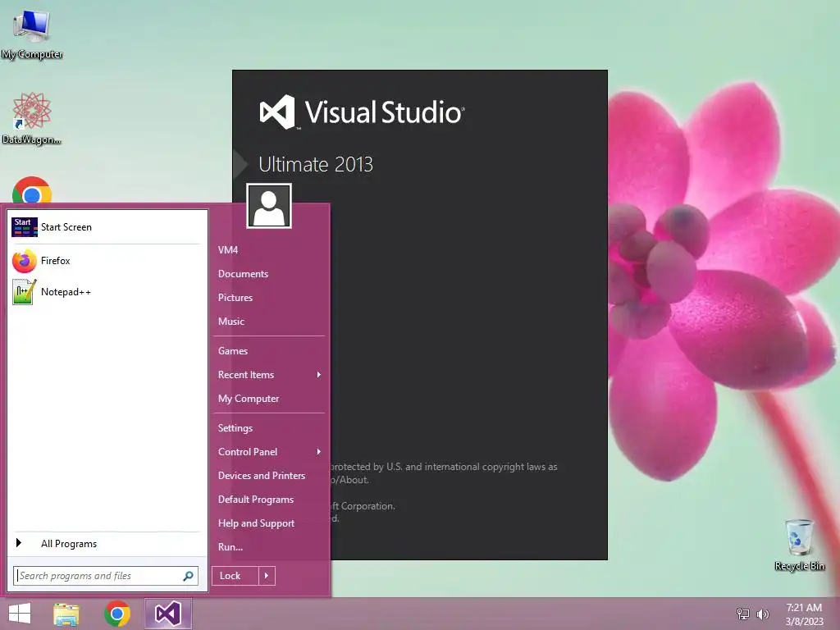
Task: Open Chrome from the taskbar
Action: (x=117, y=614)
